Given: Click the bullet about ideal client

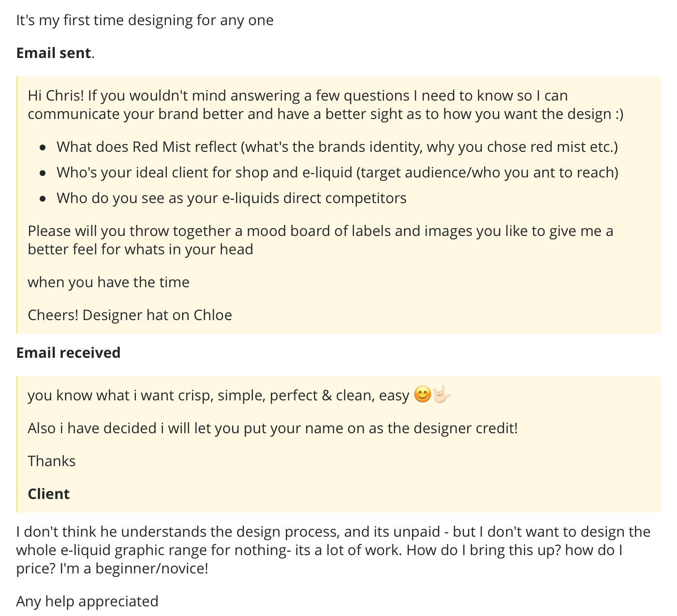Looking at the screenshot, I should coord(338,172).
